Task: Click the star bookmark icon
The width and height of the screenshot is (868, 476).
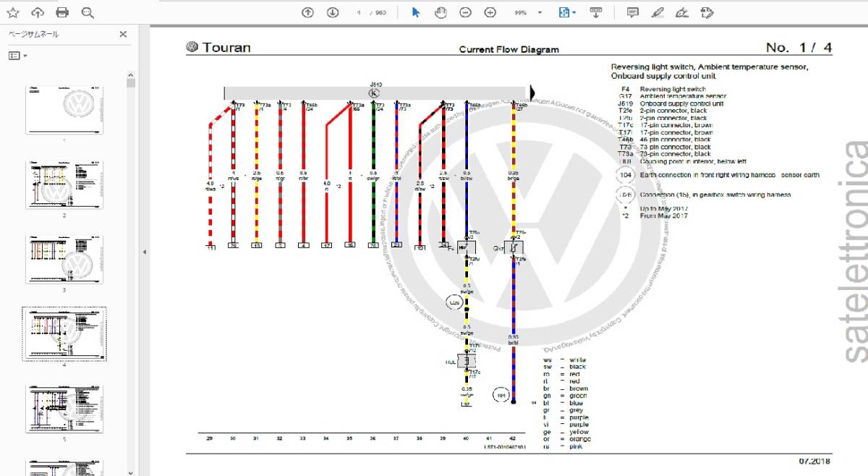Action: pos(13,12)
